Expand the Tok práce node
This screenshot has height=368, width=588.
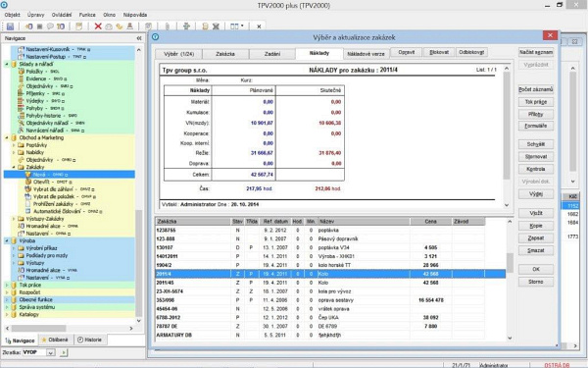tap(7, 285)
